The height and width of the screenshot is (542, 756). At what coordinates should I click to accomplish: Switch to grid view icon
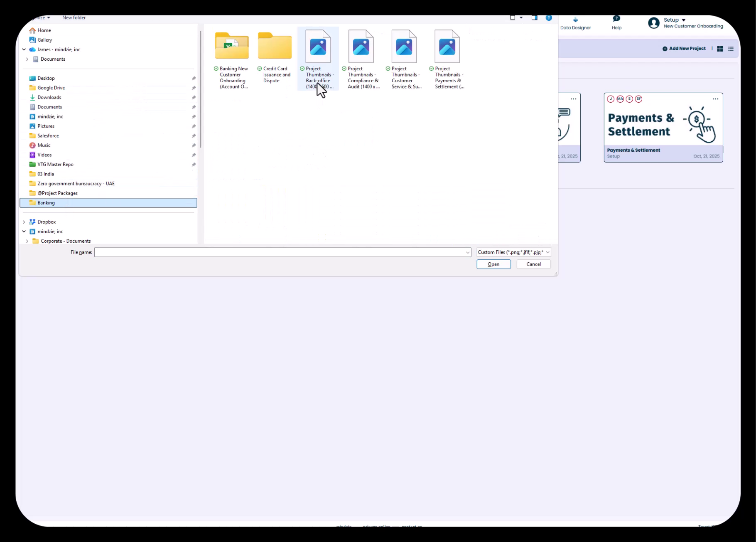[x=720, y=49]
